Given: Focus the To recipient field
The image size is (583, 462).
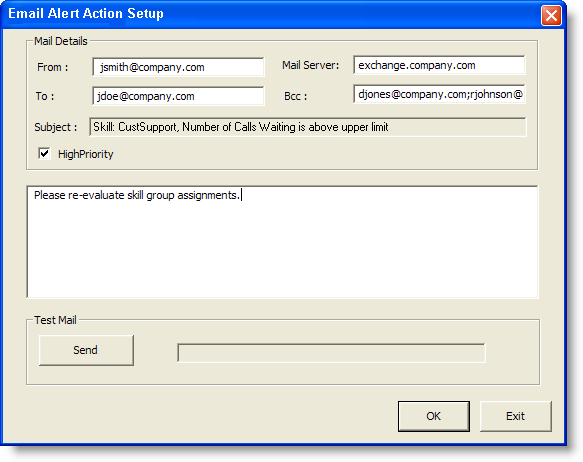Looking at the screenshot, I should (x=178, y=96).
